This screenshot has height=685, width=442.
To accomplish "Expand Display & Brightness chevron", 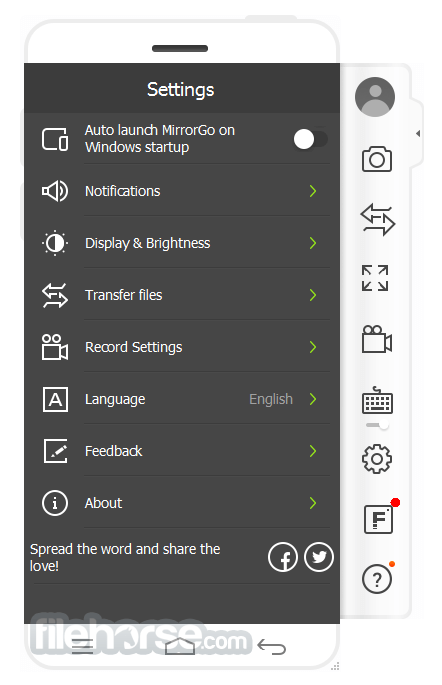I will pyautogui.click(x=313, y=243).
